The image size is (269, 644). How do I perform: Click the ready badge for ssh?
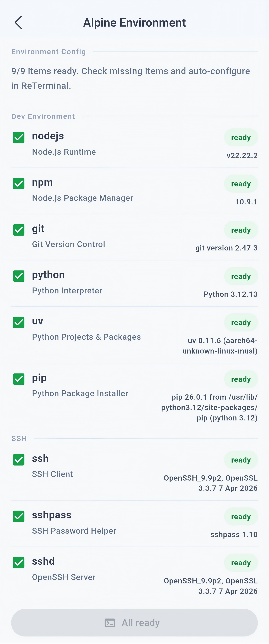[x=241, y=460]
